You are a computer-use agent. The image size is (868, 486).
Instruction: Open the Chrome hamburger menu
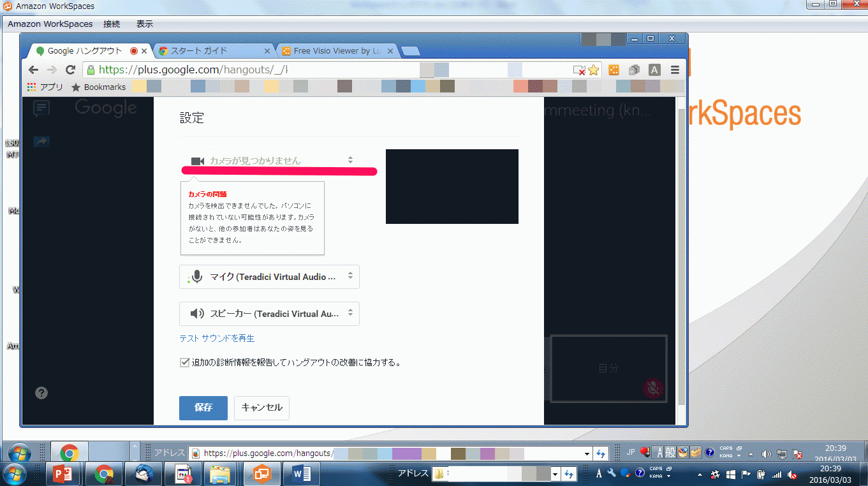pyautogui.click(x=675, y=70)
